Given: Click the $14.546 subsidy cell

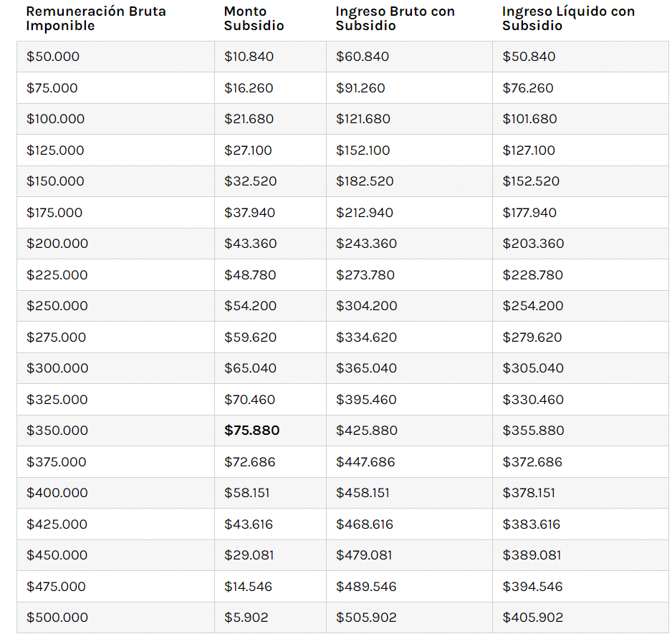Looking at the screenshot, I should click(x=248, y=587).
